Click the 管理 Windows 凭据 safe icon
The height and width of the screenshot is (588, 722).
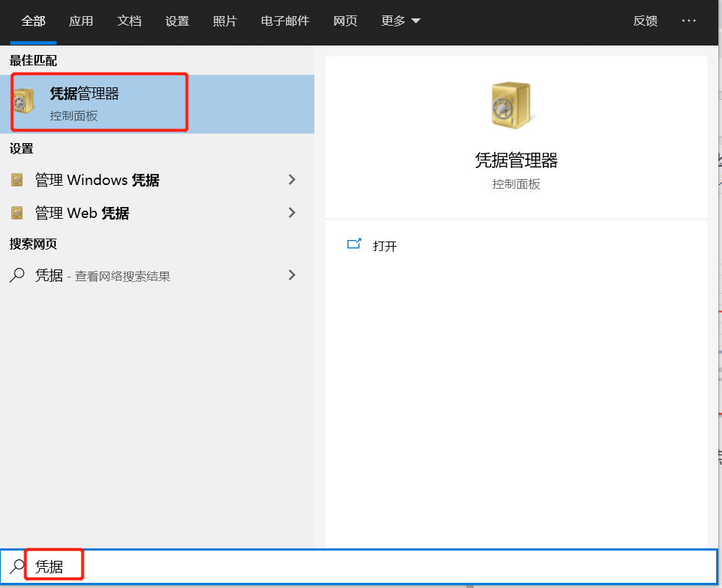(x=17, y=180)
